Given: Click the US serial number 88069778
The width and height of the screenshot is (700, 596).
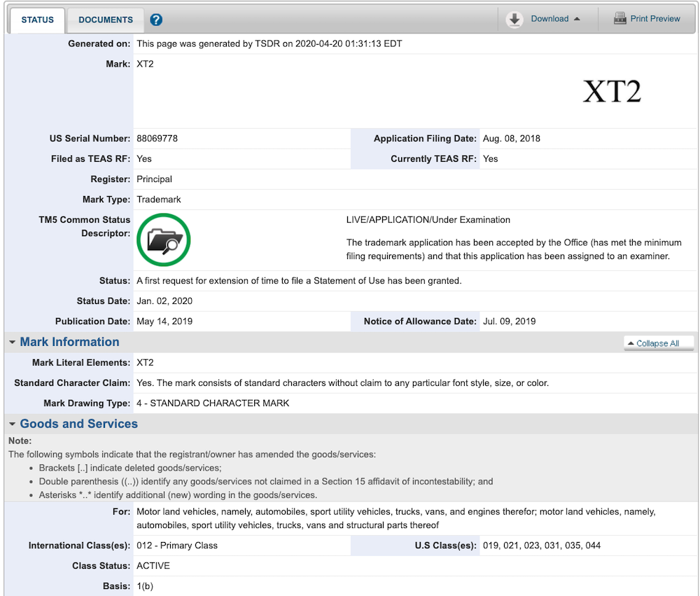Looking at the screenshot, I should click(157, 139).
